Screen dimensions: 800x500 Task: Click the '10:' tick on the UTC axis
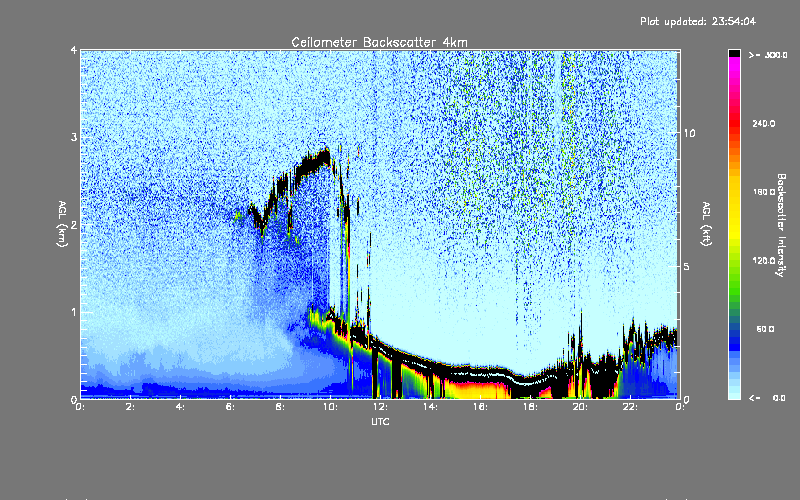(330, 407)
